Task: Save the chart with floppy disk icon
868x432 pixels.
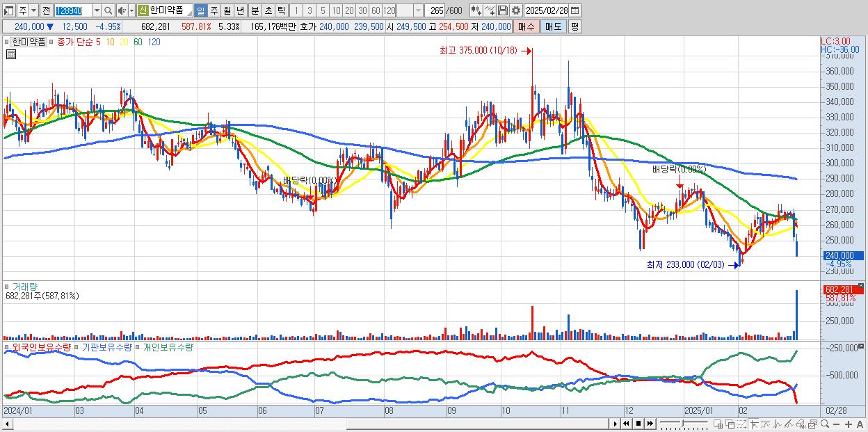Action: point(502,10)
